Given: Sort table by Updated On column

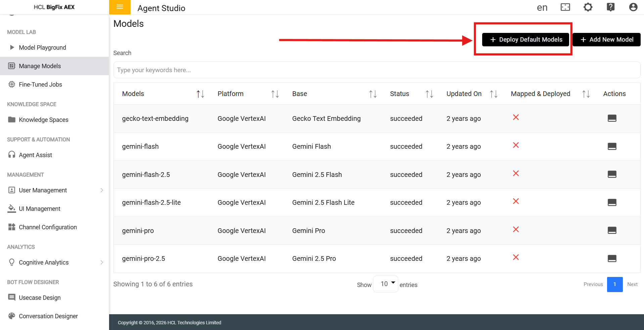Looking at the screenshot, I should [494, 94].
